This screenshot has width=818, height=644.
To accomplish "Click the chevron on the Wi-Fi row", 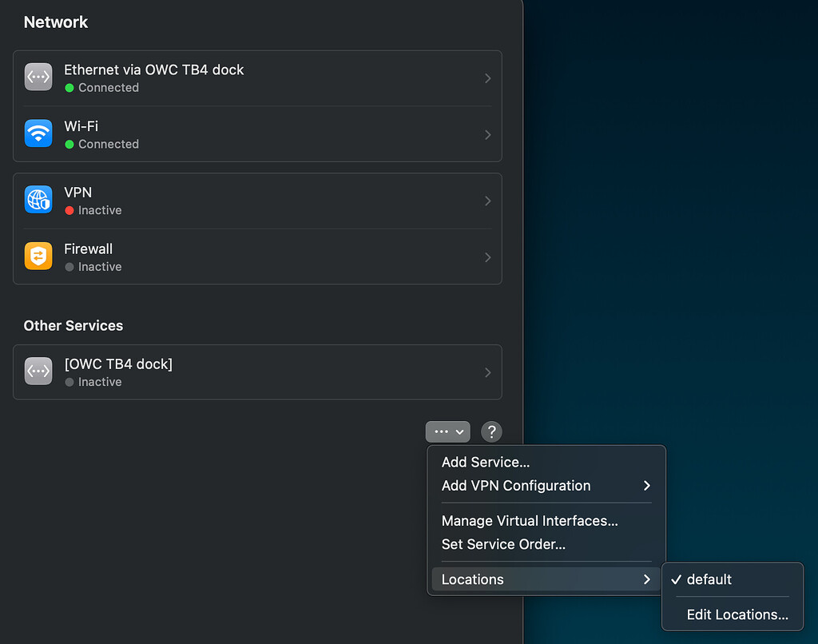I will coord(488,134).
